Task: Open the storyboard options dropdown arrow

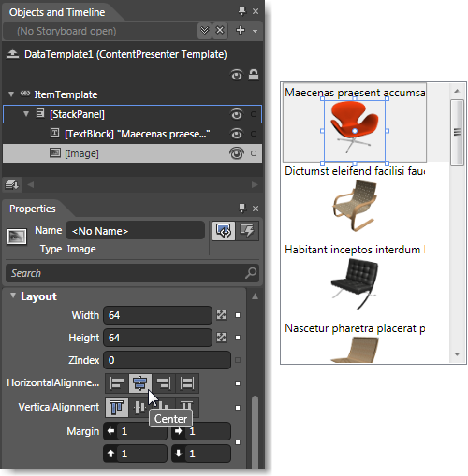Action: [x=256, y=31]
